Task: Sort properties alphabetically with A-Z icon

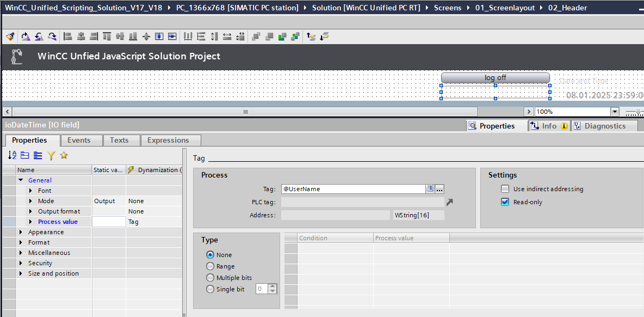Action: click(x=12, y=156)
